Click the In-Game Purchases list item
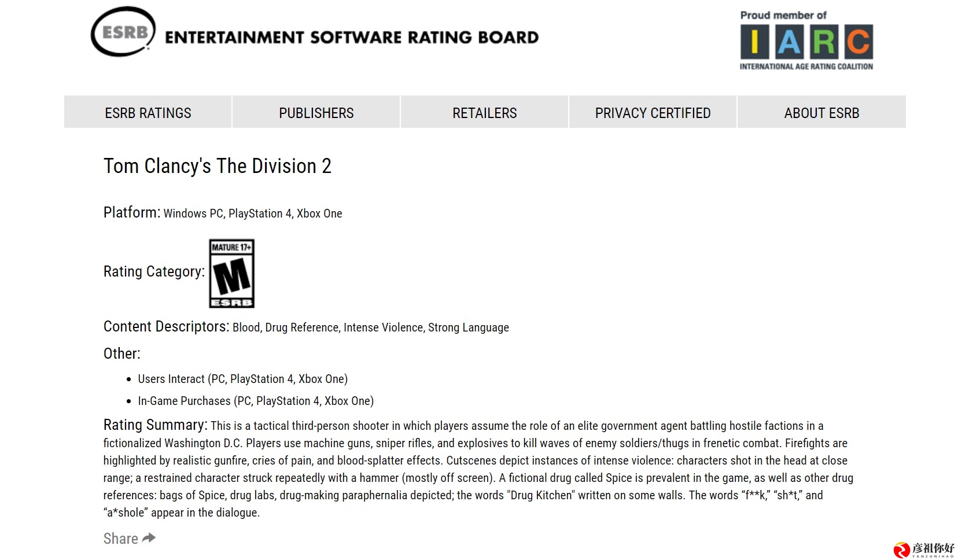 (256, 401)
